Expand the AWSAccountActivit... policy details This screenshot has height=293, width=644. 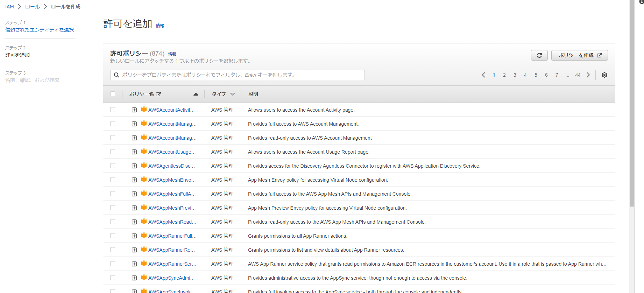134,110
